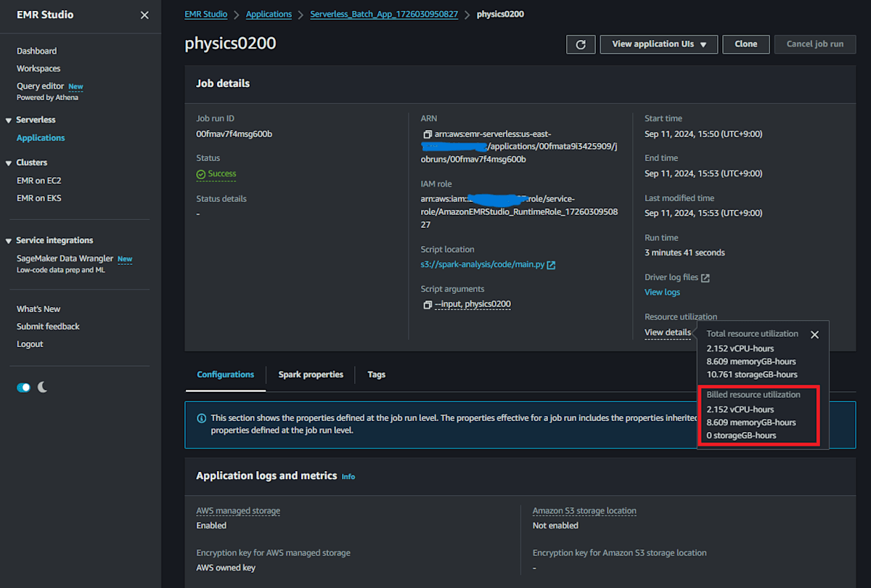Click View logs link
871x588 pixels.
click(x=662, y=293)
